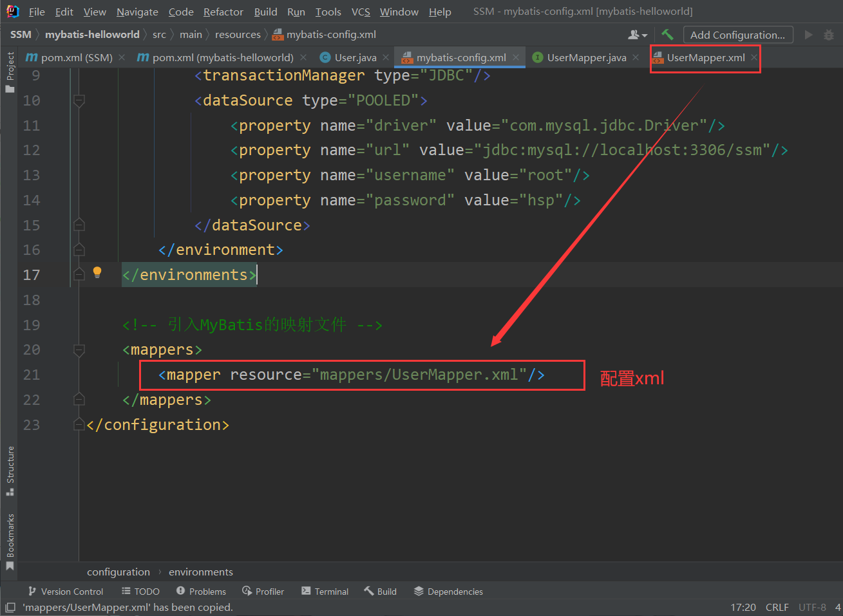Collapse fold marker at line 16

pyautogui.click(x=79, y=250)
